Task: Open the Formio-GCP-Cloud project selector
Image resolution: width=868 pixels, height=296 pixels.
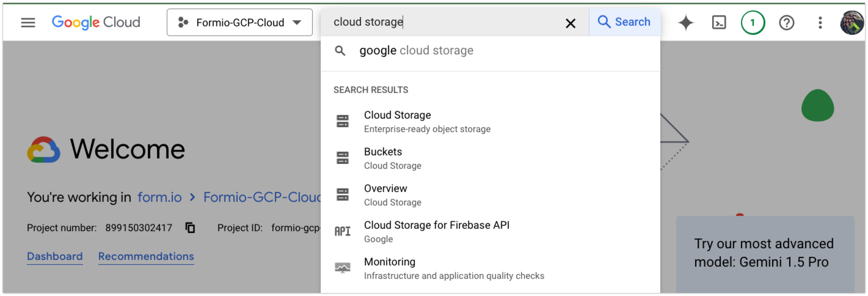Action: tap(239, 22)
